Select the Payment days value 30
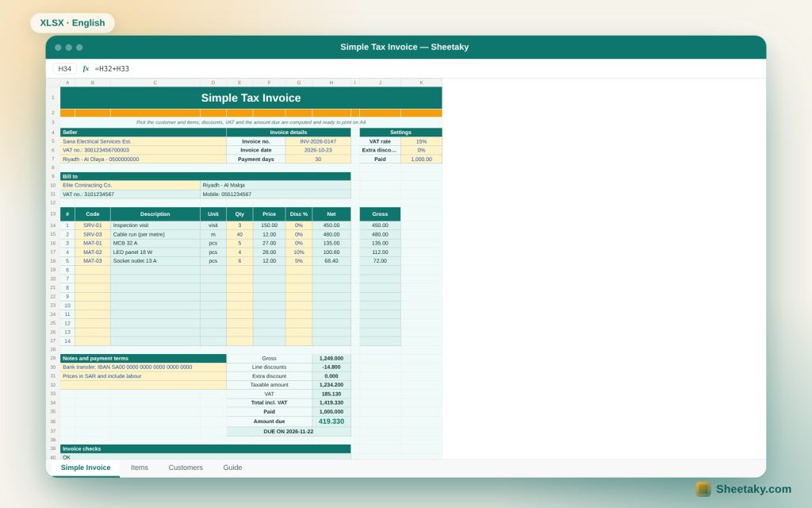This screenshot has height=508, width=812. [318, 159]
